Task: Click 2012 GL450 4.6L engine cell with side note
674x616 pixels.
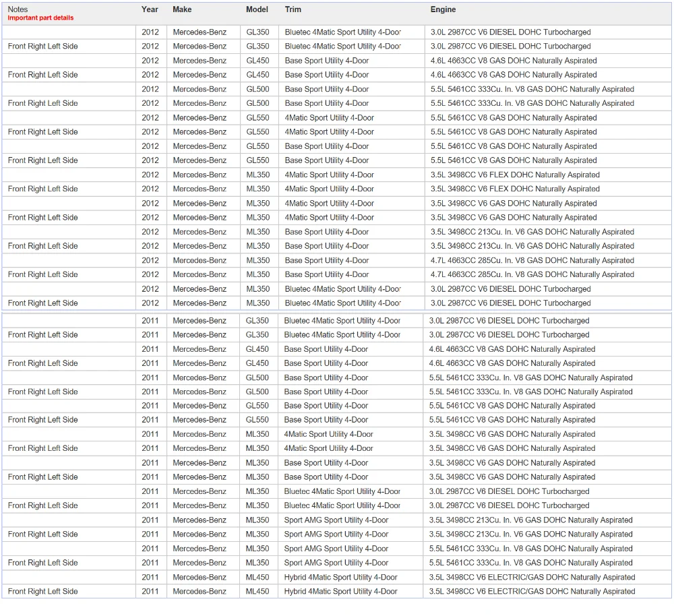Action: tap(513, 75)
